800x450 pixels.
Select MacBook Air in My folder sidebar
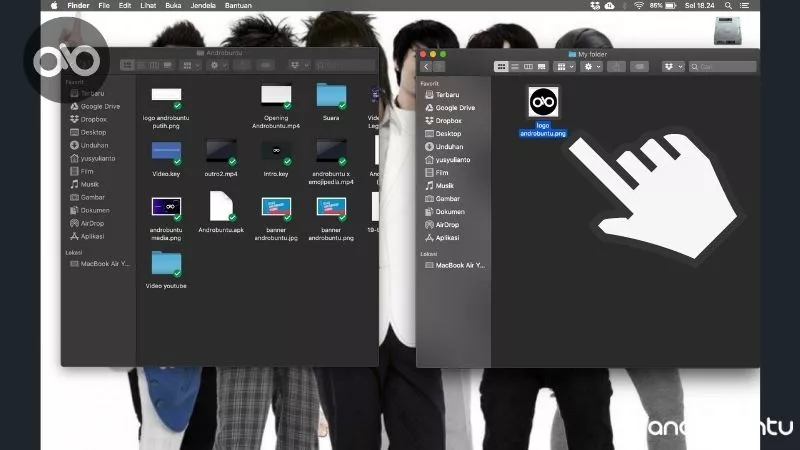[454, 265]
